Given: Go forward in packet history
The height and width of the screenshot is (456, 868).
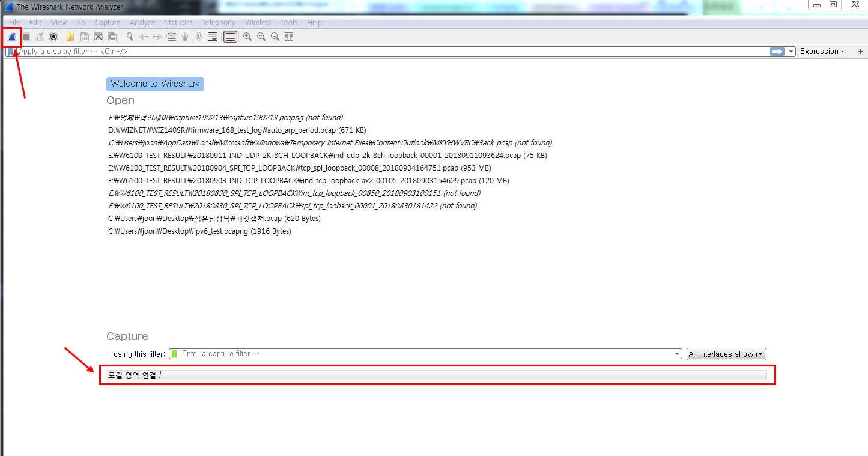Looking at the screenshot, I should click(x=157, y=37).
